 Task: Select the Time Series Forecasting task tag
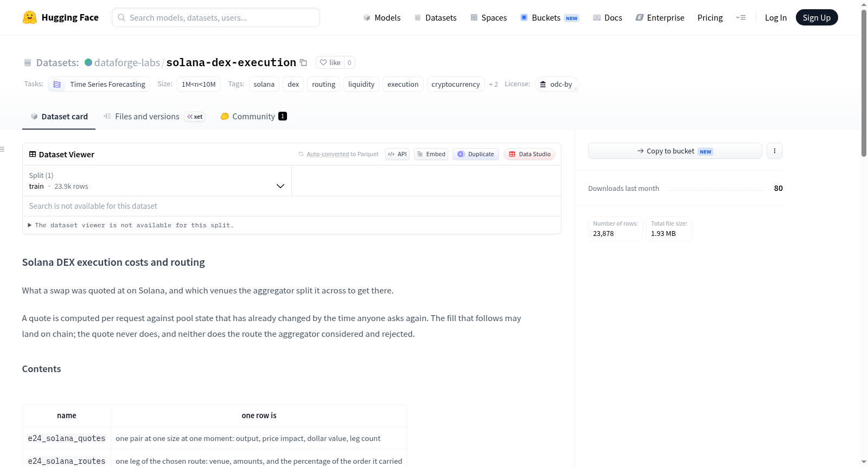pos(99,84)
